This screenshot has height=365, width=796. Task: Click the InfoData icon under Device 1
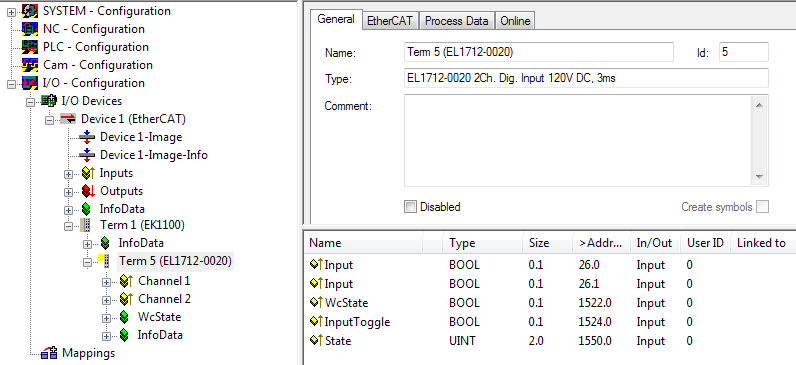click(87, 209)
